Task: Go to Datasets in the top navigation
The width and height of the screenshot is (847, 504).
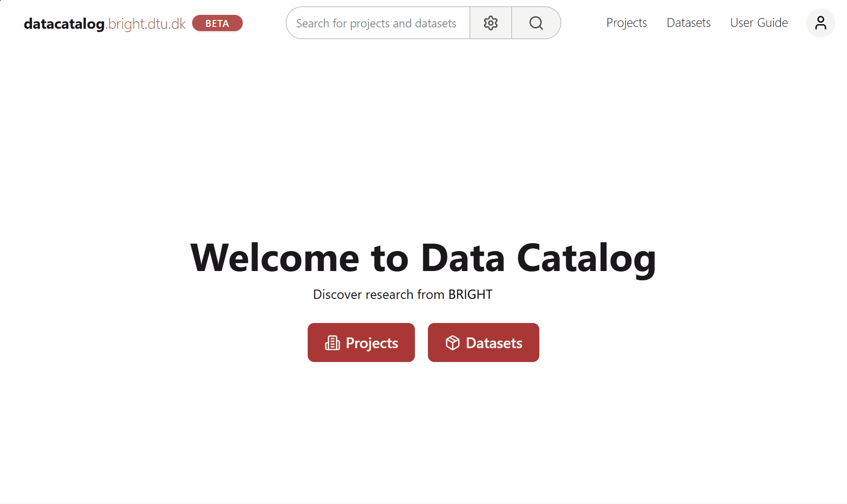Action: (688, 23)
